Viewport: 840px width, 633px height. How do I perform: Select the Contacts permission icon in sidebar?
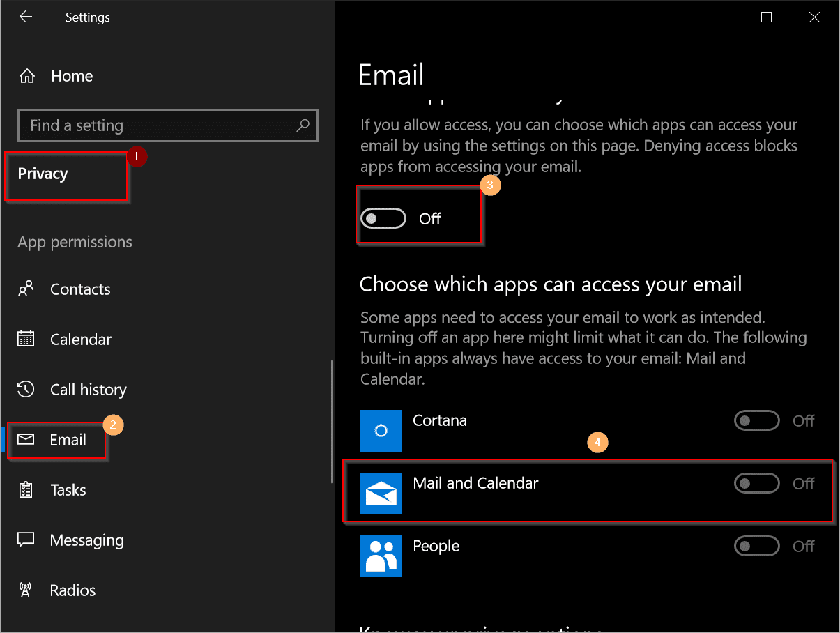coord(26,289)
